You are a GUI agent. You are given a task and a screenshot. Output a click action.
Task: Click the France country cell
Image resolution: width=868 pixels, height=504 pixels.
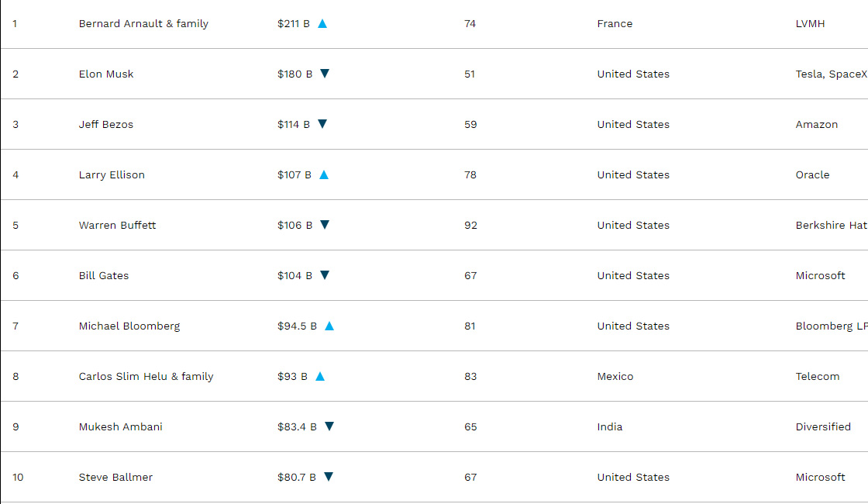615,24
